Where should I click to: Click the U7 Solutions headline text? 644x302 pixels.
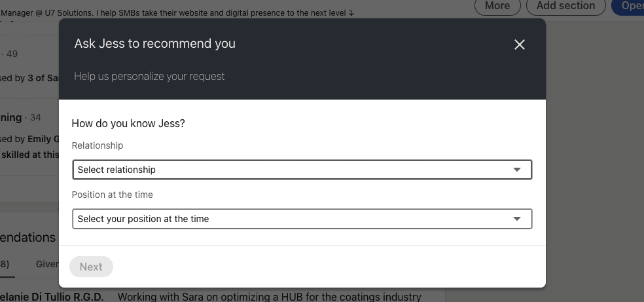click(x=177, y=12)
